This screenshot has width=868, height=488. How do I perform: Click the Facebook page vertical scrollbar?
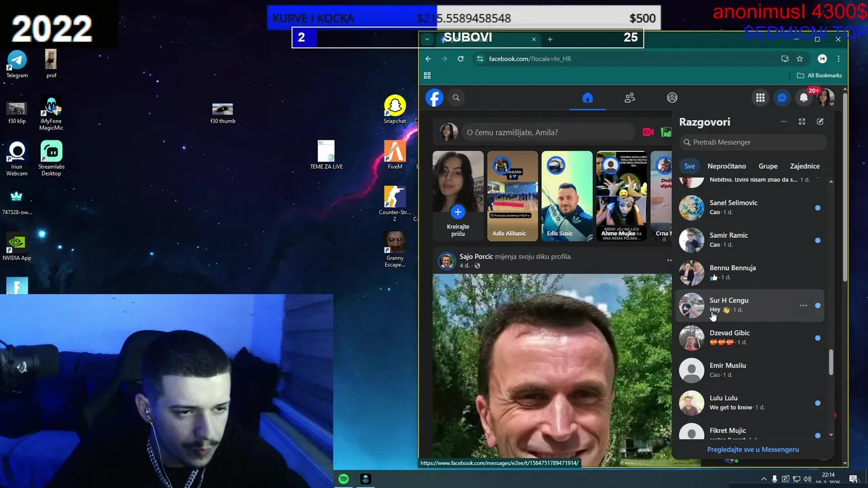coord(845,186)
